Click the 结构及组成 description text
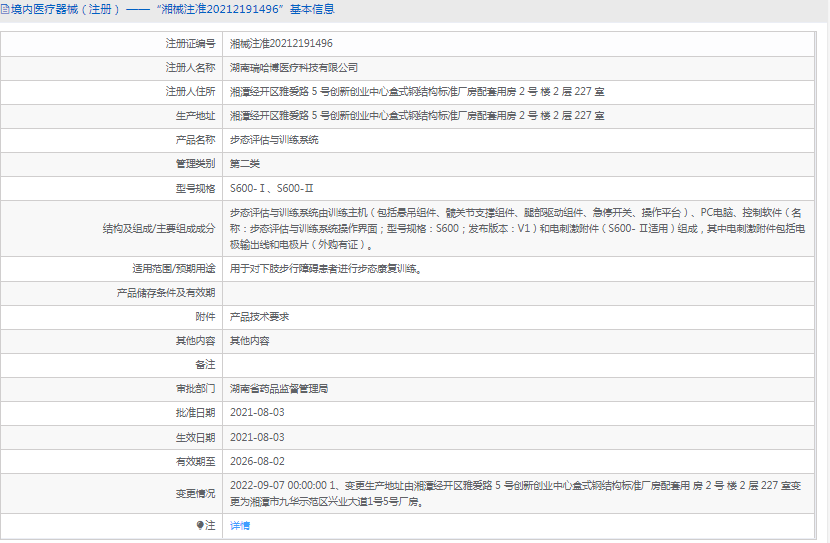Image resolution: width=830 pixels, height=543 pixels. 516,228
